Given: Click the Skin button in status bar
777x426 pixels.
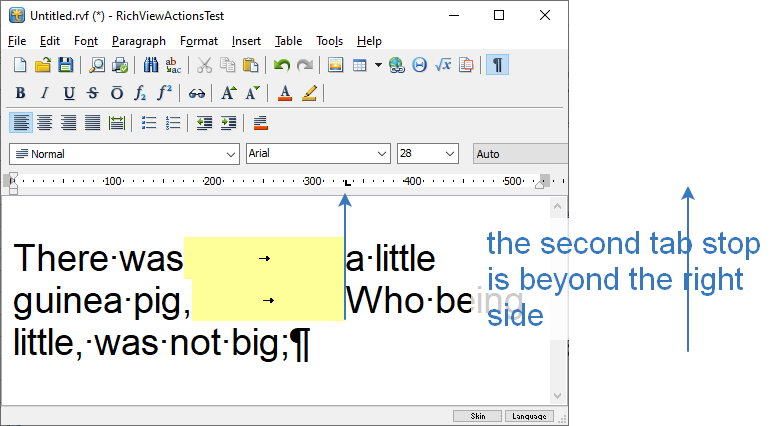Looking at the screenshot, I should 477,416.
